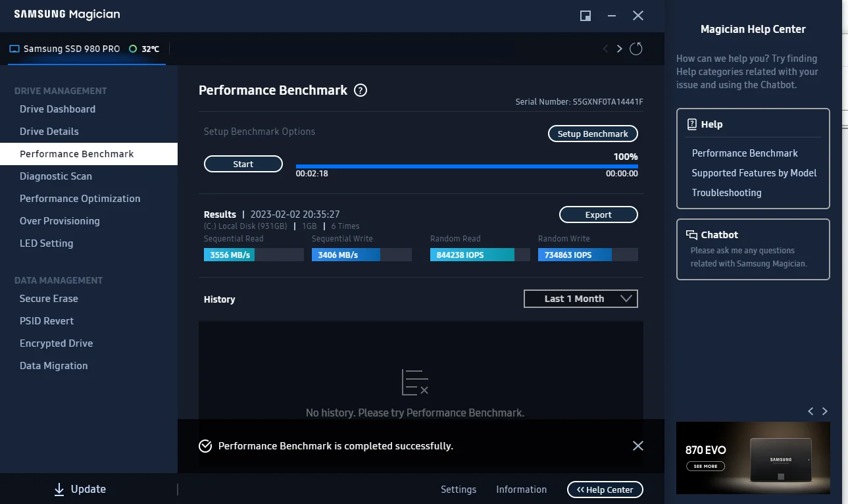Click the Sequential Write 3406 MB/s bar
The height and width of the screenshot is (504, 848).
[362, 255]
